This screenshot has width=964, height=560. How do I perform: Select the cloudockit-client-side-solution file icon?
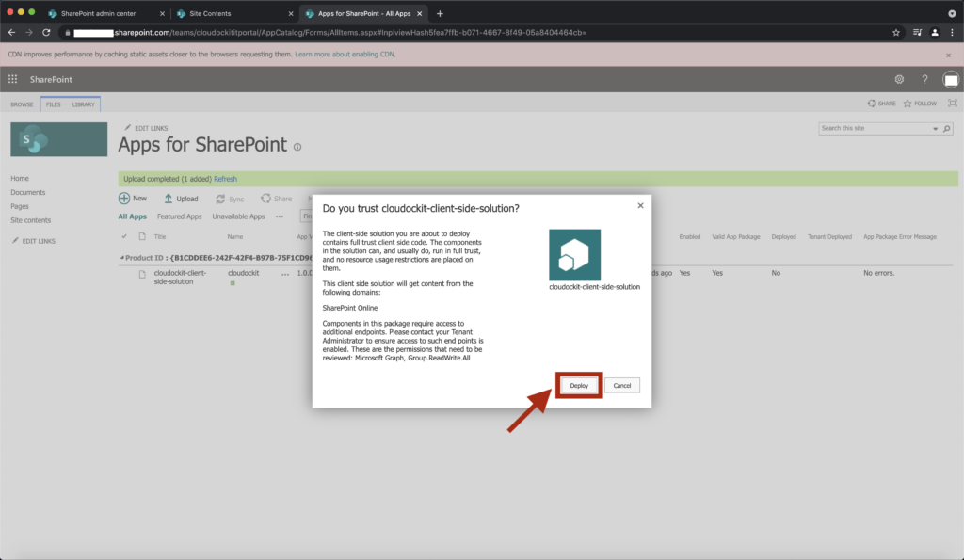coord(142,274)
